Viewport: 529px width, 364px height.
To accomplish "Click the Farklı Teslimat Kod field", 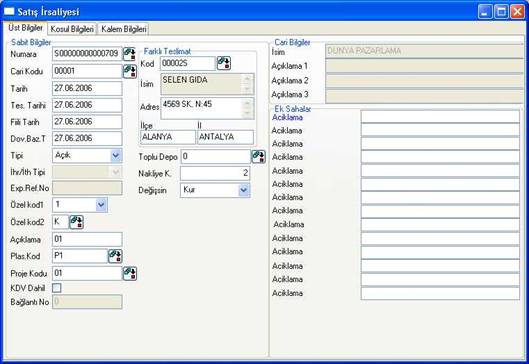I will tap(188, 63).
